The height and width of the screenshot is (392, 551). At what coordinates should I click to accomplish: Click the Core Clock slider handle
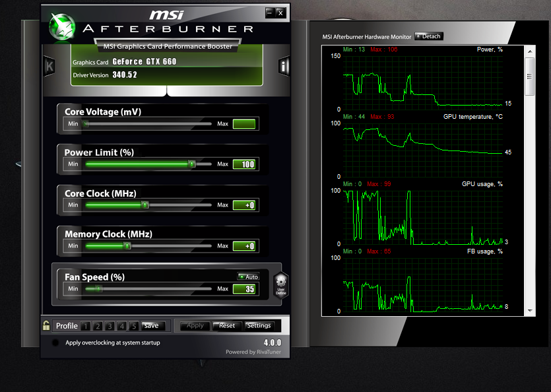coord(145,205)
